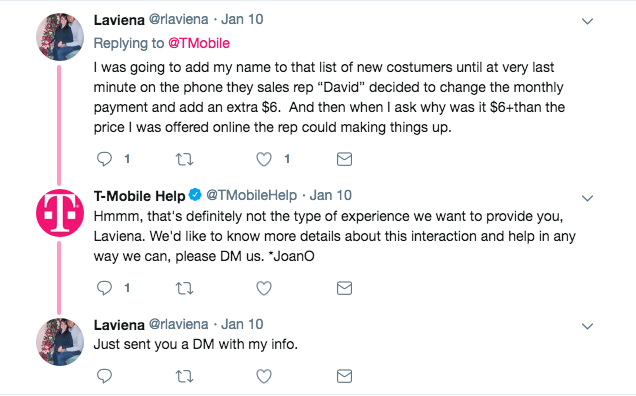
Task: Retweet 'Just sent you a DM' tweet
Action: point(184,377)
